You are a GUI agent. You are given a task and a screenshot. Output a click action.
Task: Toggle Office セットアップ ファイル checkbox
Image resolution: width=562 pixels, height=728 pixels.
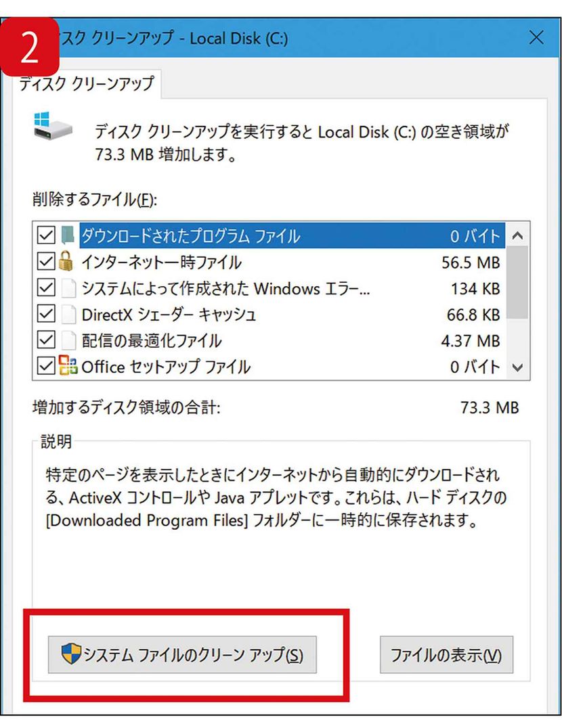(45, 366)
